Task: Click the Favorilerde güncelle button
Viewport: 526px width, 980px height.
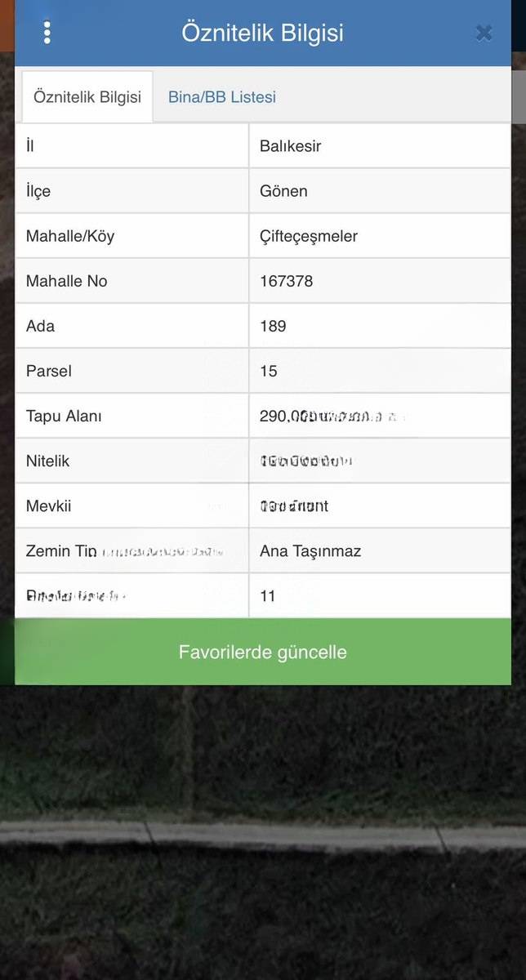Action: 263,652
